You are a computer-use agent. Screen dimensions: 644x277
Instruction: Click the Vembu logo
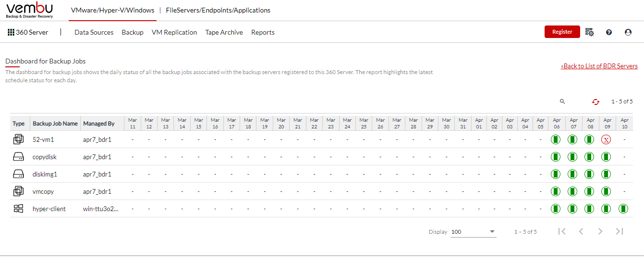(x=30, y=10)
